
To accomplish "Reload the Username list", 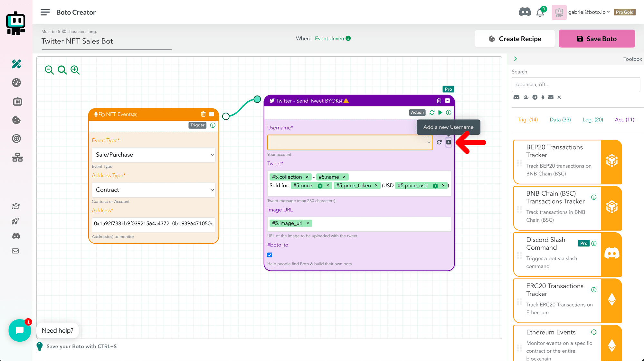I will click(x=439, y=142).
